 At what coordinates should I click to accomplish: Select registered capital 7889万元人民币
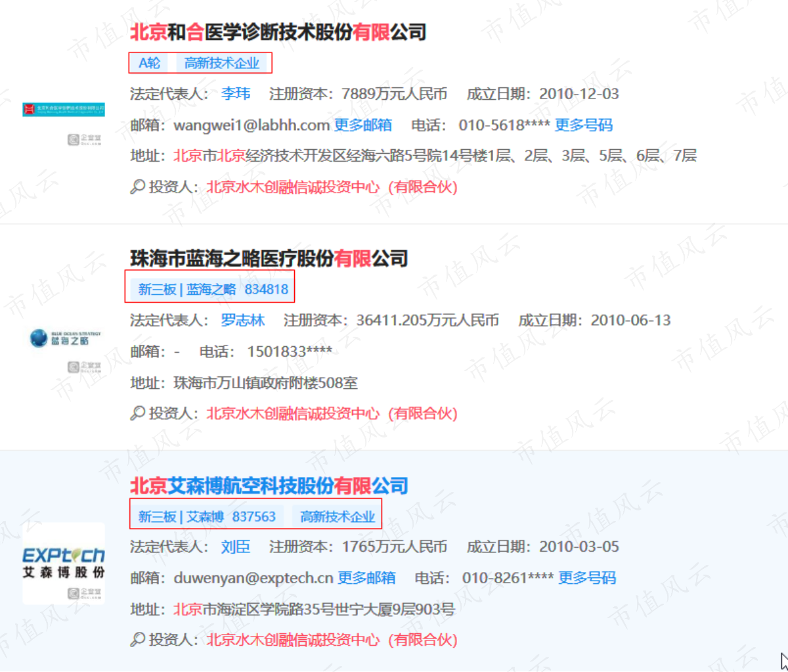coord(394,94)
